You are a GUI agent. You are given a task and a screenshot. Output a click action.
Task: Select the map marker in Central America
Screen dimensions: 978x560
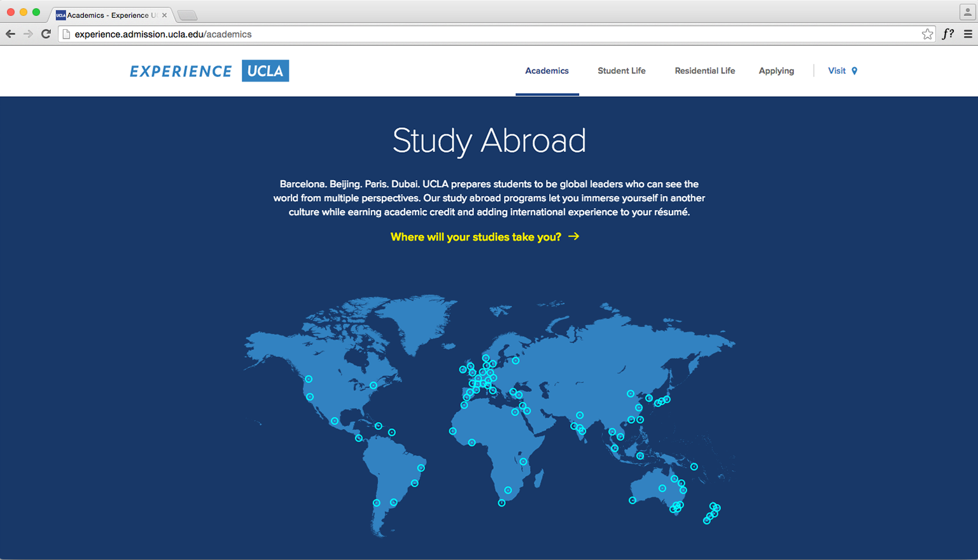point(359,438)
